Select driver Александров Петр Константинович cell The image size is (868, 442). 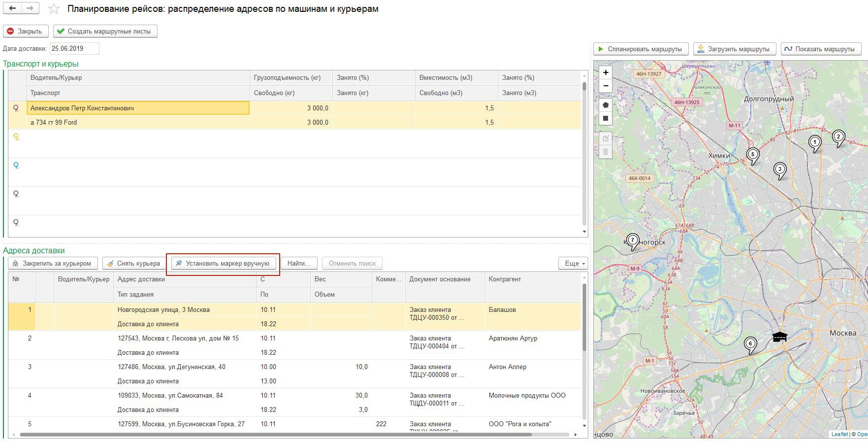[x=138, y=108]
